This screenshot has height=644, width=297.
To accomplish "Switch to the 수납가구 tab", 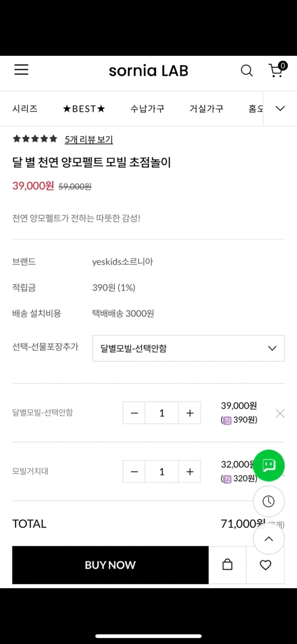I will [147, 109].
